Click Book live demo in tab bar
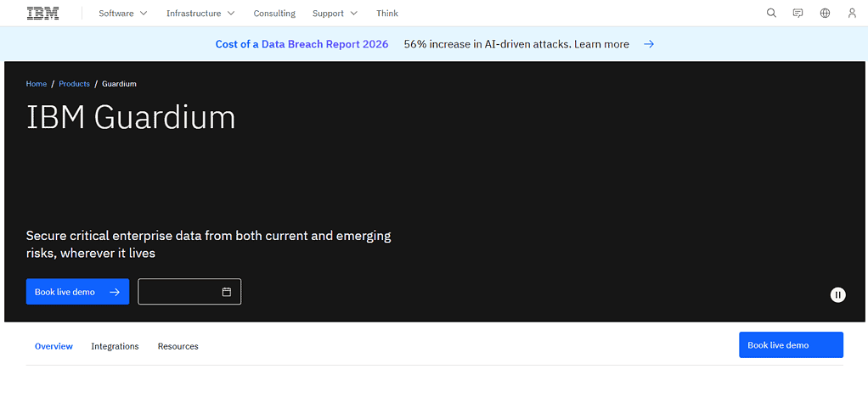Image resolution: width=868 pixels, height=397 pixels. click(x=791, y=345)
